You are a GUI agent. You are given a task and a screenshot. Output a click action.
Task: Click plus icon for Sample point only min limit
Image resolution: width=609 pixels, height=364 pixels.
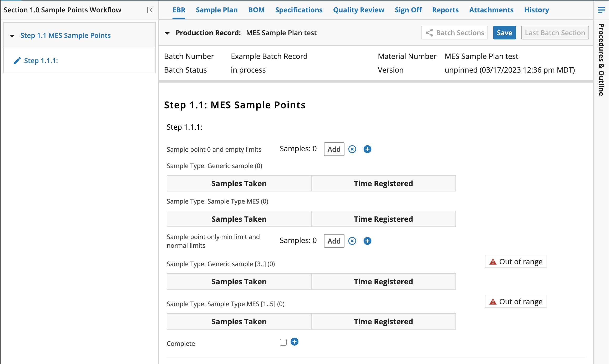[367, 241]
